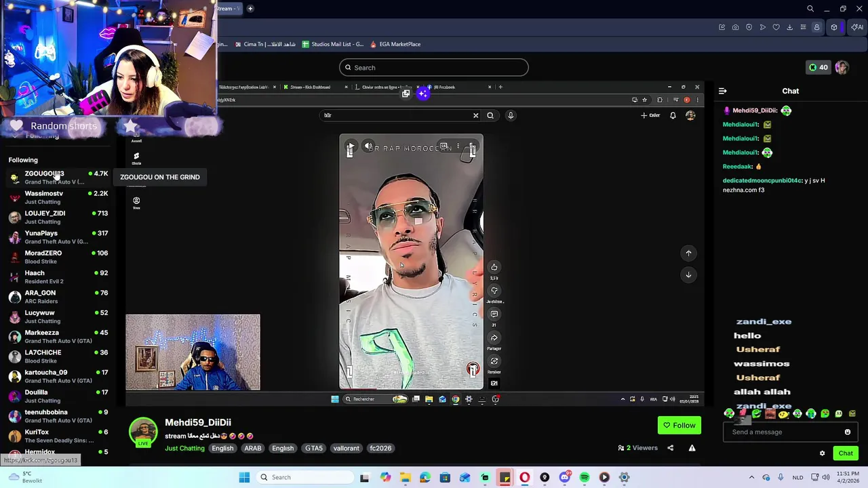Image resolution: width=868 pixels, height=488 pixels.
Task: Open the Cima Tn bookmark
Action: point(265,44)
